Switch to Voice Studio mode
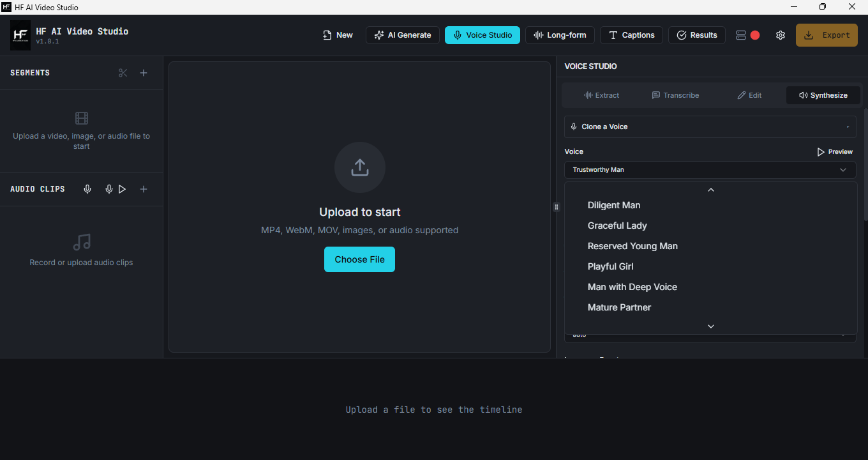This screenshot has width=868, height=460. tap(483, 35)
